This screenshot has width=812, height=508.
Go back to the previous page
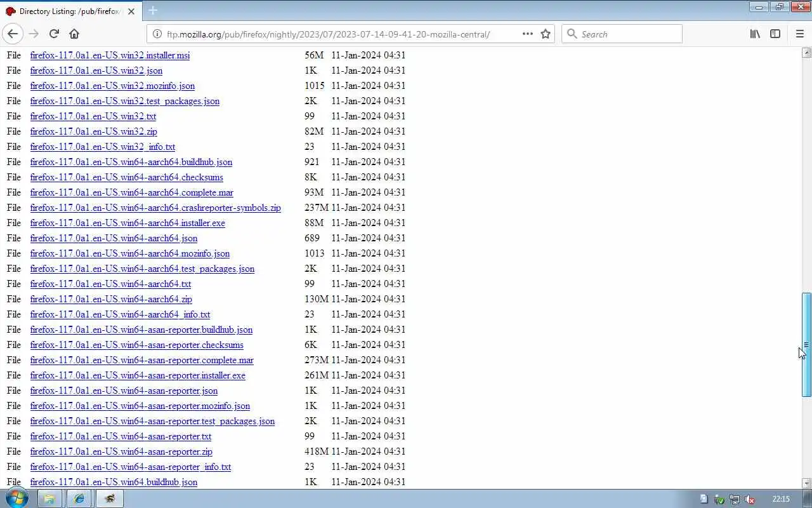pyautogui.click(x=13, y=34)
